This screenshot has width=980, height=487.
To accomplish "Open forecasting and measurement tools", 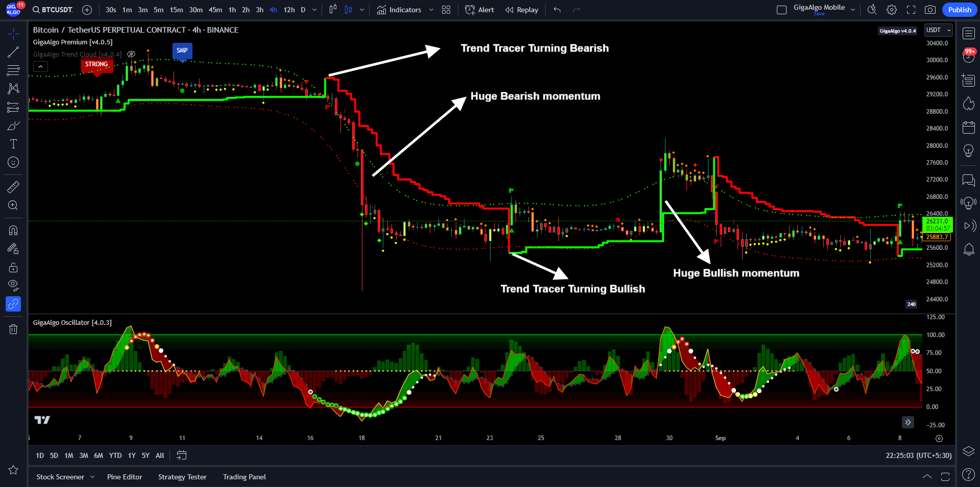I will click(13, 107).
